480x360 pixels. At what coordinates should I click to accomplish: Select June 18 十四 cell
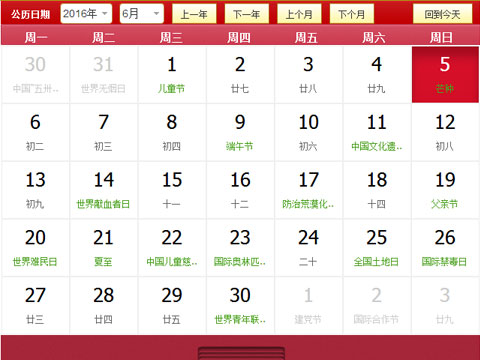tap(377, 190)
